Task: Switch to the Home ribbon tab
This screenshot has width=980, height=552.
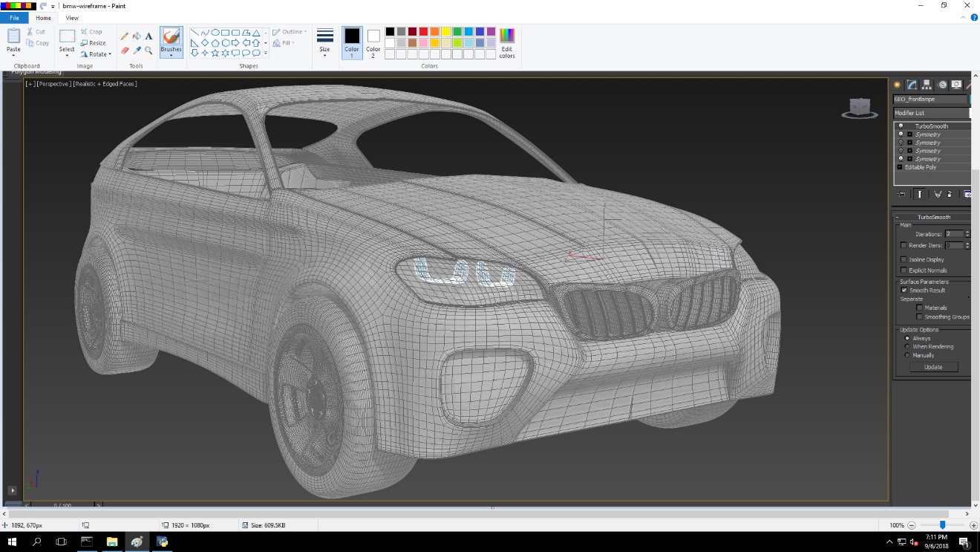Action: coord(44,18)
